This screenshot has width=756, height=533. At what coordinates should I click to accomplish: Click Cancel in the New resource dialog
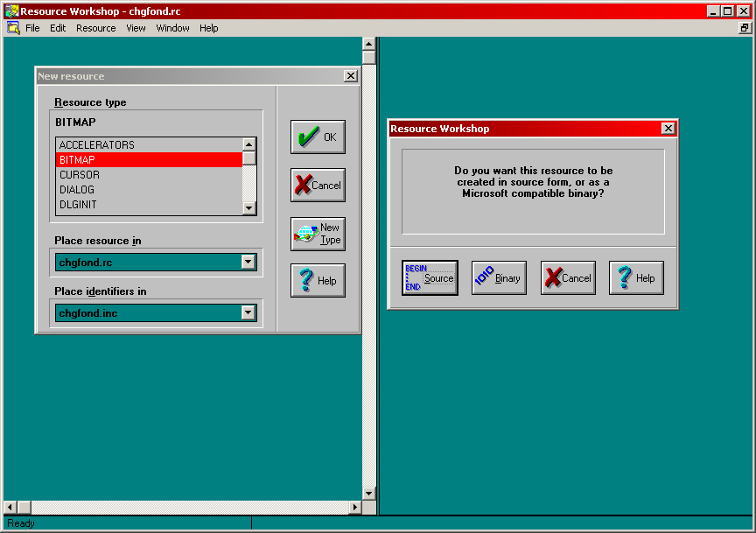pyautogui.click(x=318, y=186)
